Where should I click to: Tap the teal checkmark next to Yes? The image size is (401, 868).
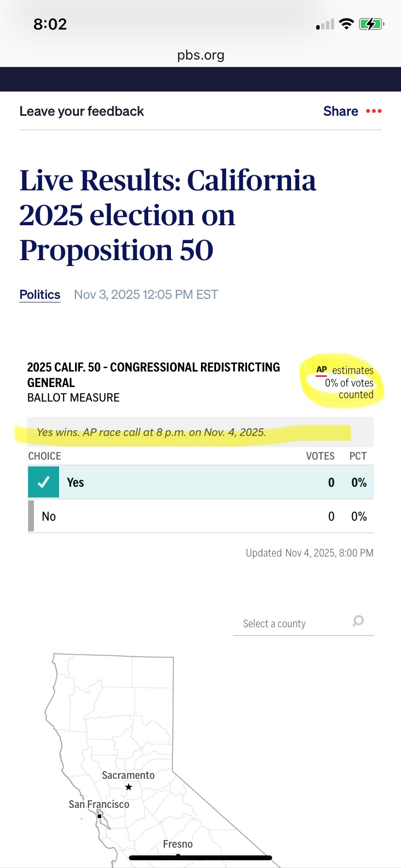coord(44,482)
